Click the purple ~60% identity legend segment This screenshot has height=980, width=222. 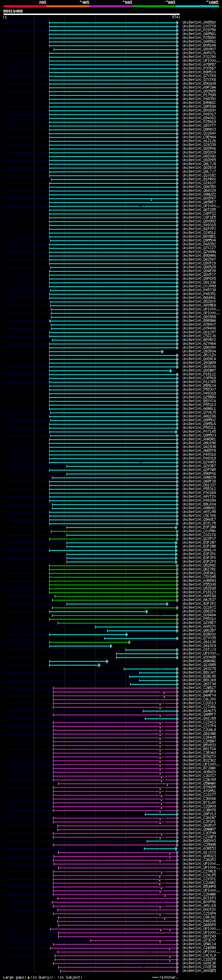(111, 6)
